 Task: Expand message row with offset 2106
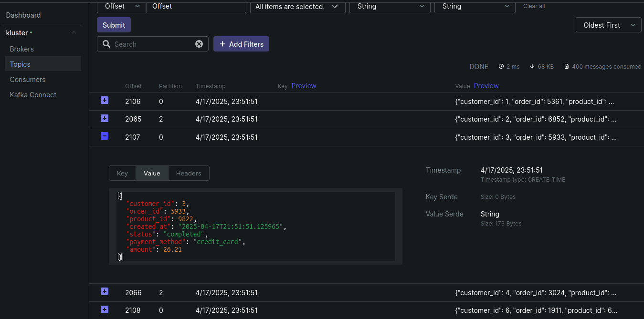coord(105,101)
